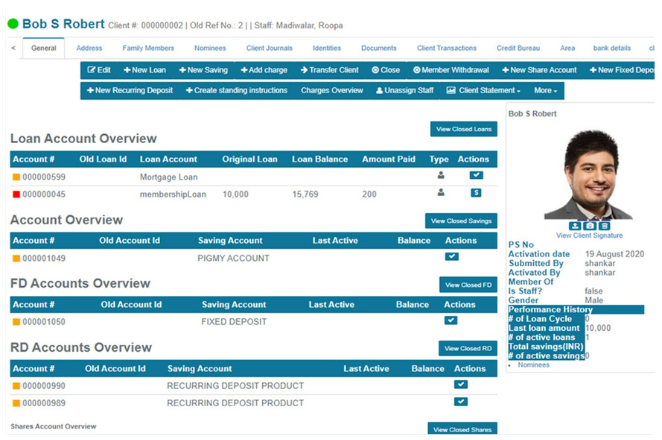The image size is (662, 440).
Task: View the Credit Bureau tab
Action: tap(518, 48)
